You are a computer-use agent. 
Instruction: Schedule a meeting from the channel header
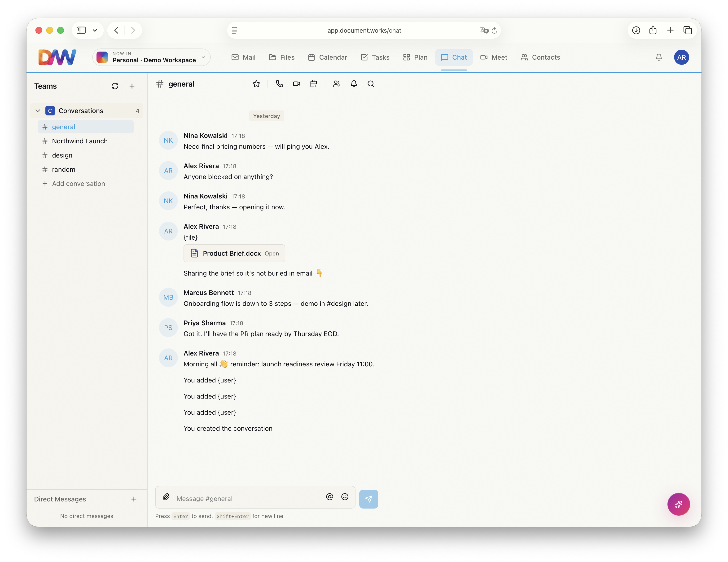(x=313, y=84)
